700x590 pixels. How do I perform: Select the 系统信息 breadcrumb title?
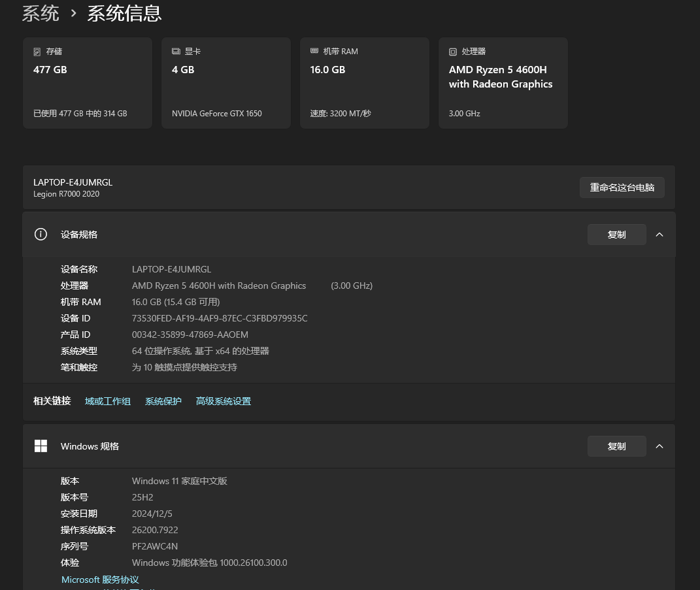(x=124, y=13)
